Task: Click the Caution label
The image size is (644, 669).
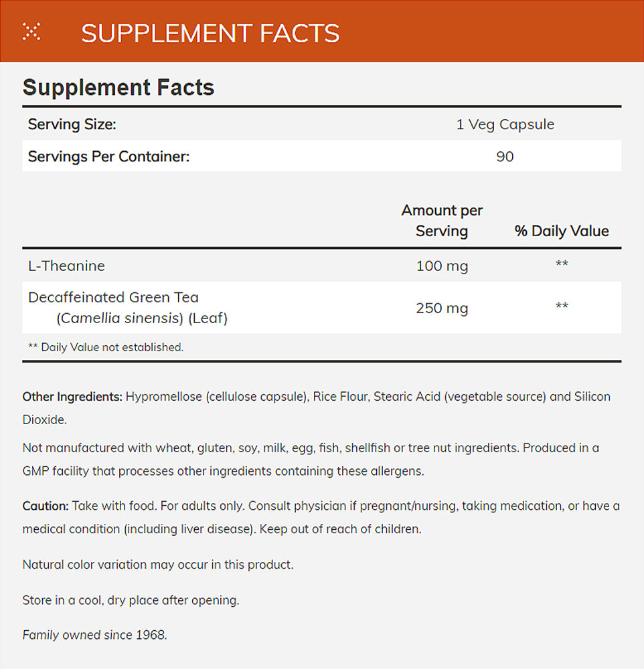Action: pos(46,506)
